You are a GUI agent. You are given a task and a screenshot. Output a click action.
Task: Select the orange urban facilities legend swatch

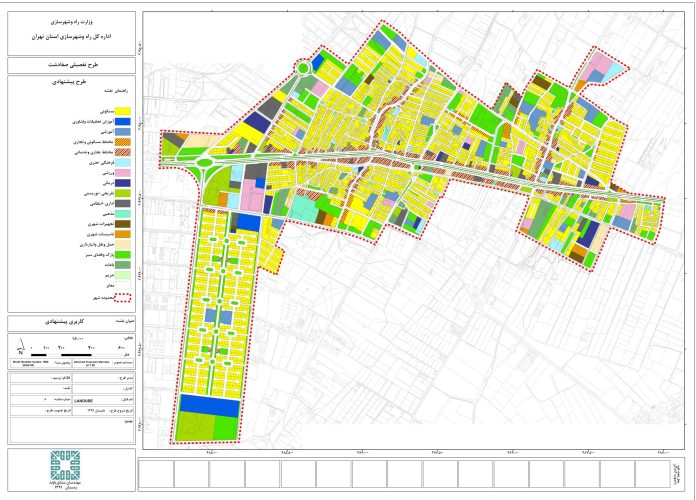click(x=123, y=234)
